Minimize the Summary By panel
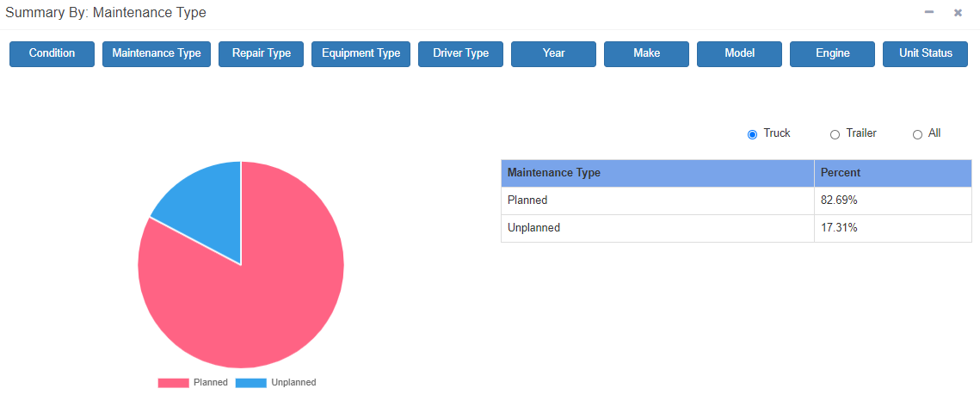The width and height of the screenshot is (980, 401). (x=928, y=12)
